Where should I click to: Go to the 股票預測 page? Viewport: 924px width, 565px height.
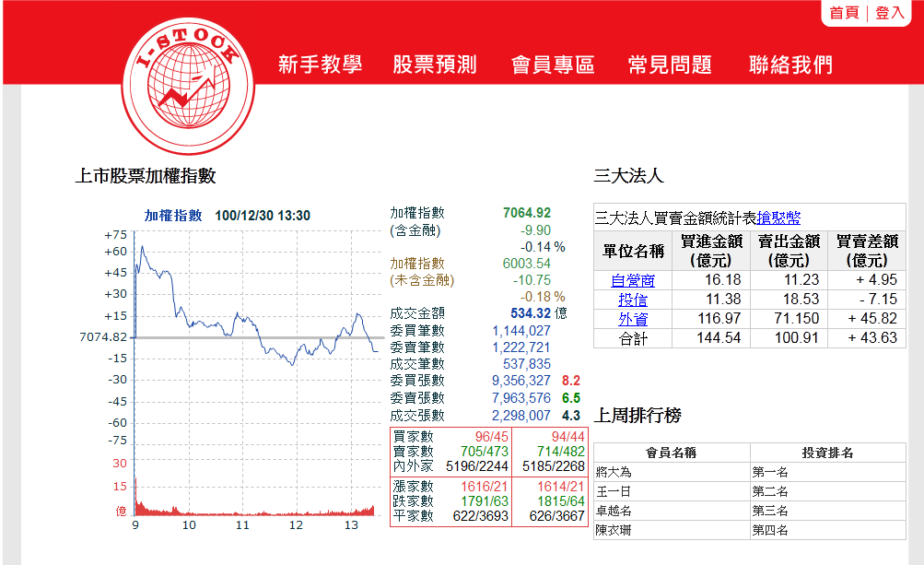435,65
